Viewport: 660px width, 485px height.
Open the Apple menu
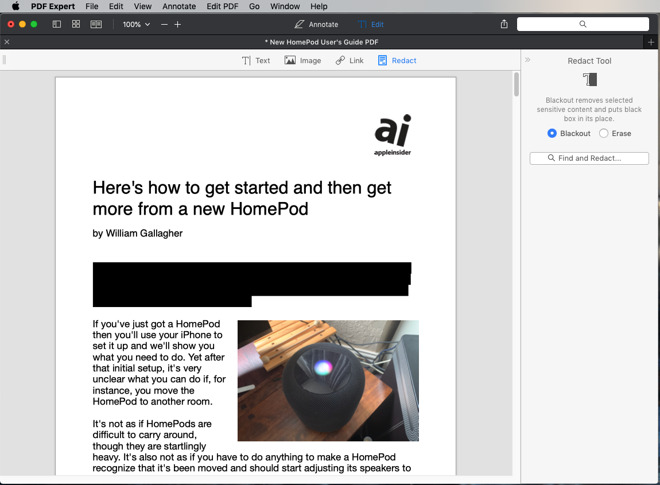click(x=16, y=6)
